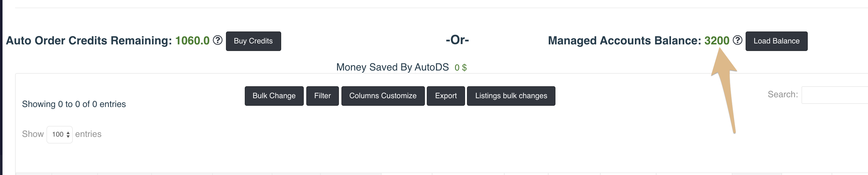Click the Load Balance button
This screenshot has width=868, height=175.
pos(776,41)
